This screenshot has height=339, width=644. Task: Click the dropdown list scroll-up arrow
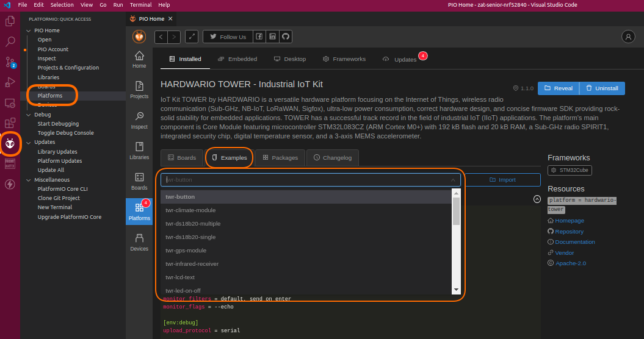[456, 193]
